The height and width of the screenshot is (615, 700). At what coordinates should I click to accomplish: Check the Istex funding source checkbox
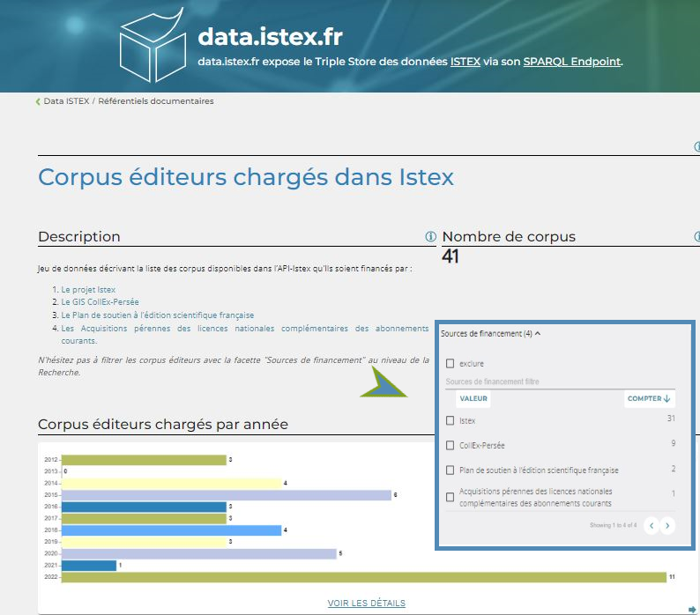pos(451,421)
